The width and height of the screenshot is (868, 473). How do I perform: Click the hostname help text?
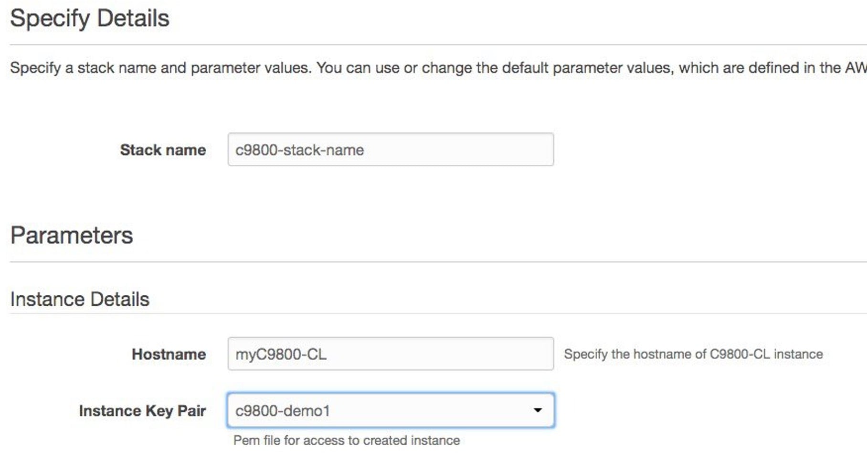(693, 354)
